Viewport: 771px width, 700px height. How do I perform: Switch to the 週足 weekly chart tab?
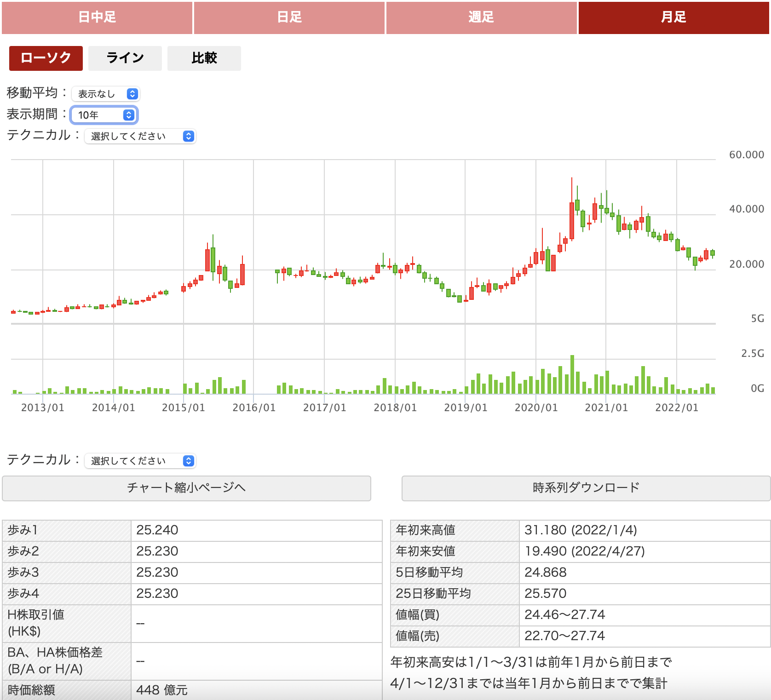(482, 17)
